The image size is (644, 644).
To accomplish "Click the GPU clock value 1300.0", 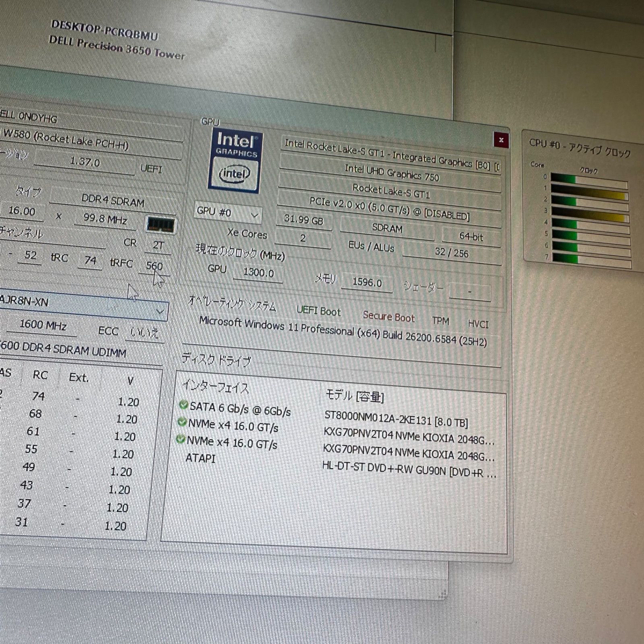I will pos(258,273).
